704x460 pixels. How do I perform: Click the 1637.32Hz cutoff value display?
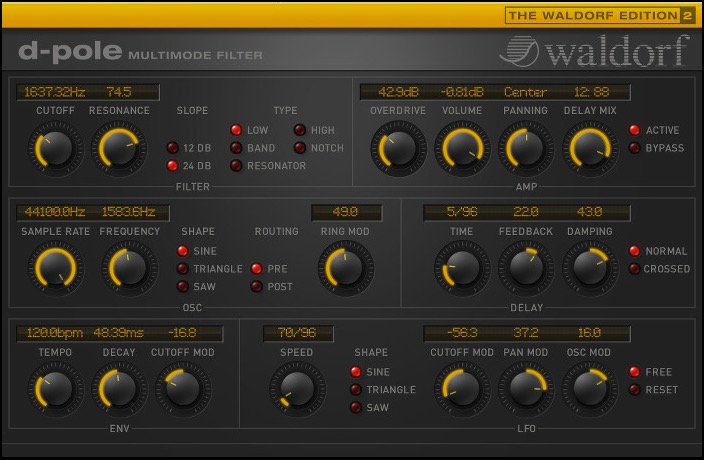coord(54,92)
